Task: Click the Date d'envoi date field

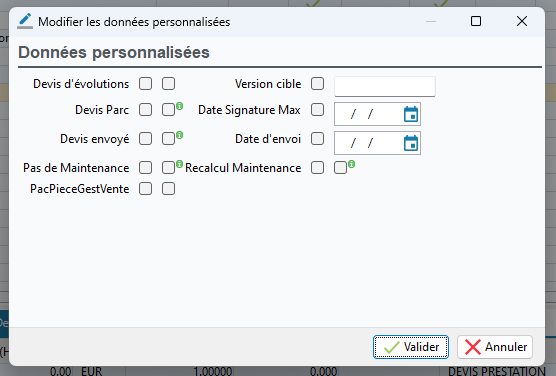Action: [377, 143]
